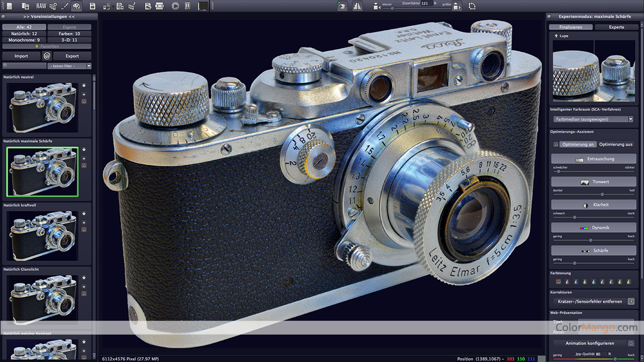Viewport: 644px width, 362px height.
Task: Click star icon beside Natürlich maximale Schärfe preset
Action: tap(84, 150)
